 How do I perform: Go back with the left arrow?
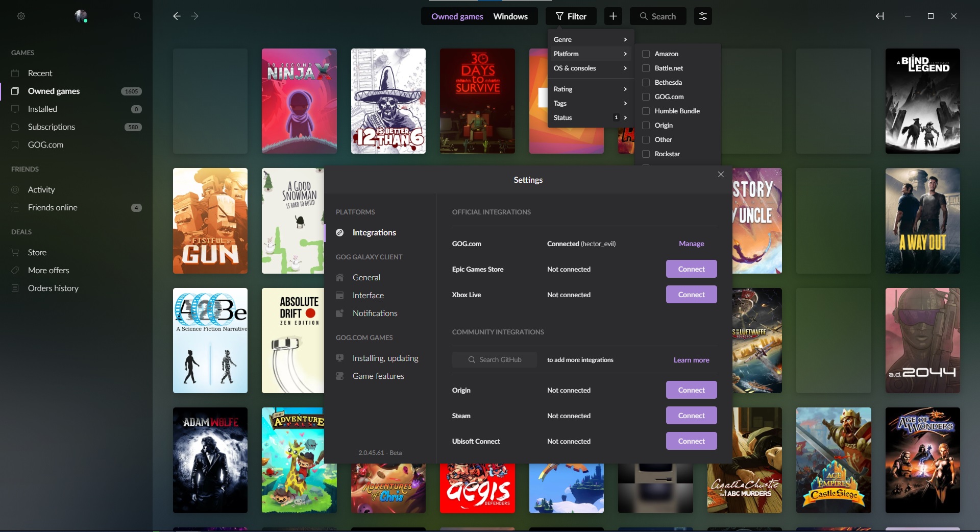pos(177,16)
